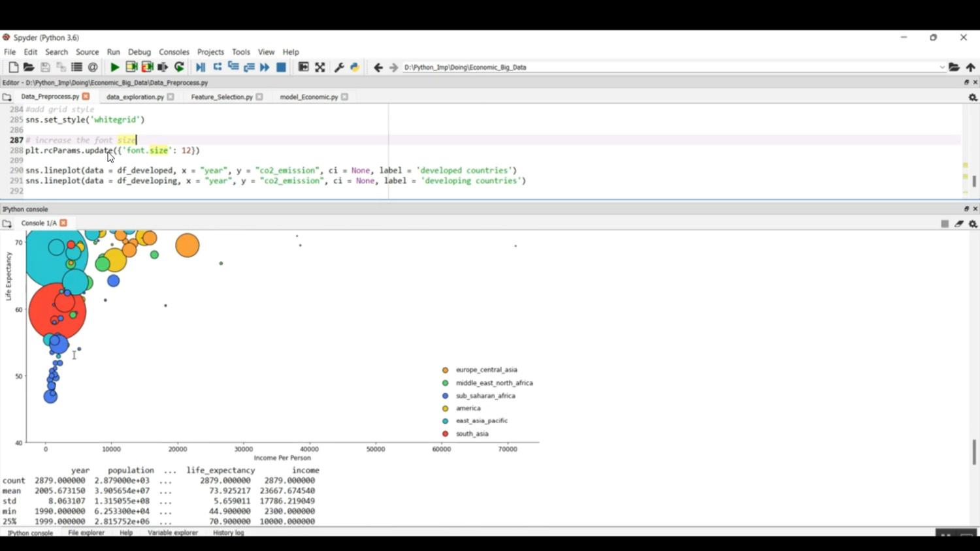Open the IPython console options gear menu
The image size is (980, 551).
(x=973, y=224)
